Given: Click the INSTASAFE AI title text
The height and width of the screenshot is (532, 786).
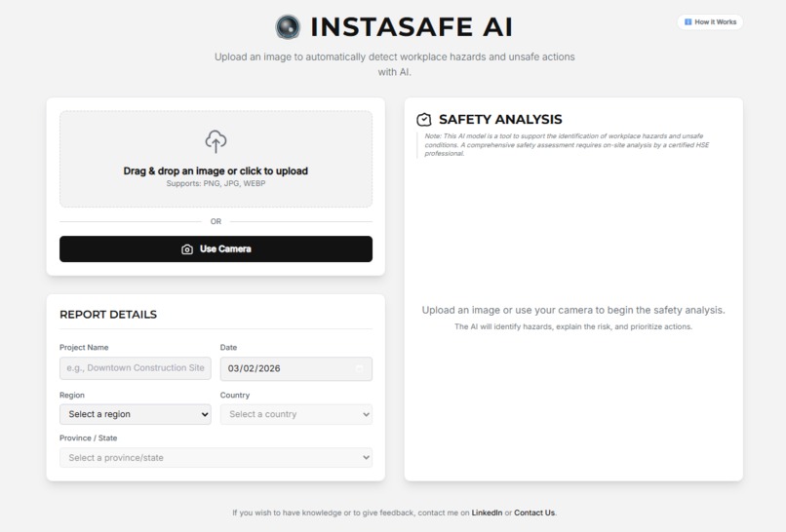Looking at the screenshot, I should [412, 27].
